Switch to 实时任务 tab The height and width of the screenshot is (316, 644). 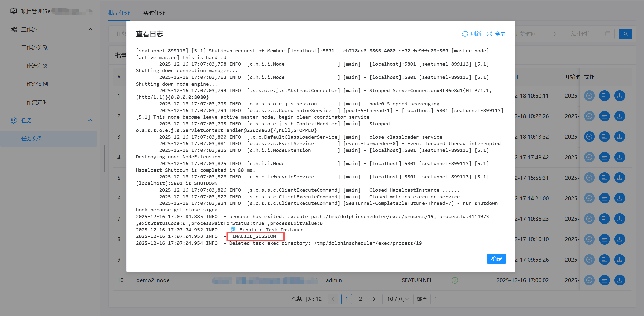[154, 13]
